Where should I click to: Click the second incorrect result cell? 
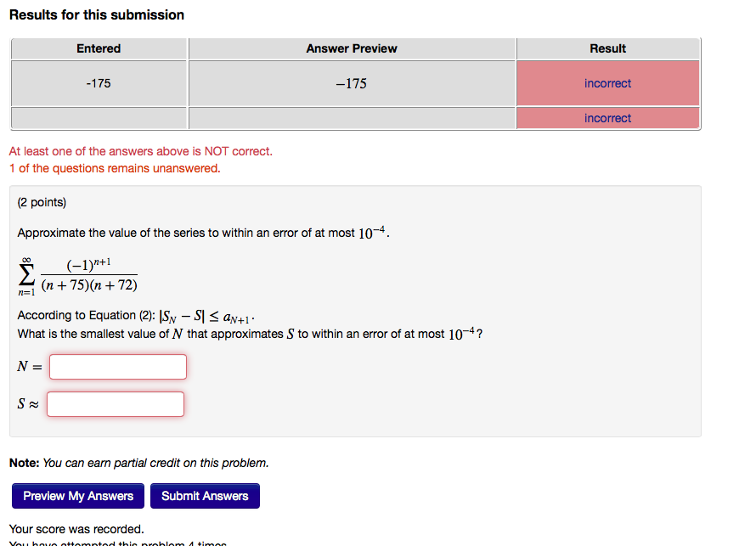(x=607, y=118)
